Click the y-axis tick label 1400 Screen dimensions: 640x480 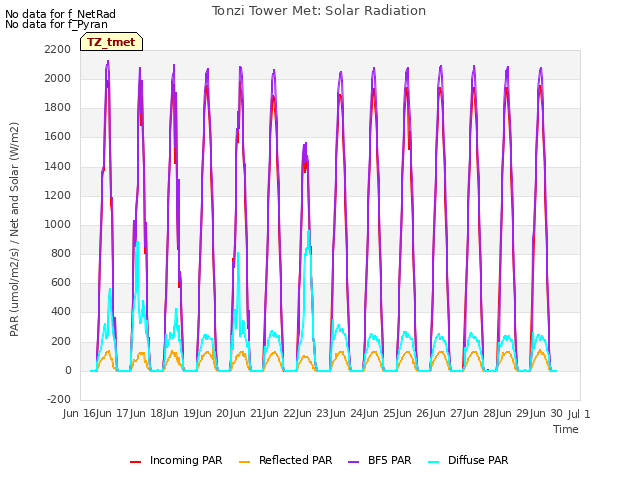[58, 166]
